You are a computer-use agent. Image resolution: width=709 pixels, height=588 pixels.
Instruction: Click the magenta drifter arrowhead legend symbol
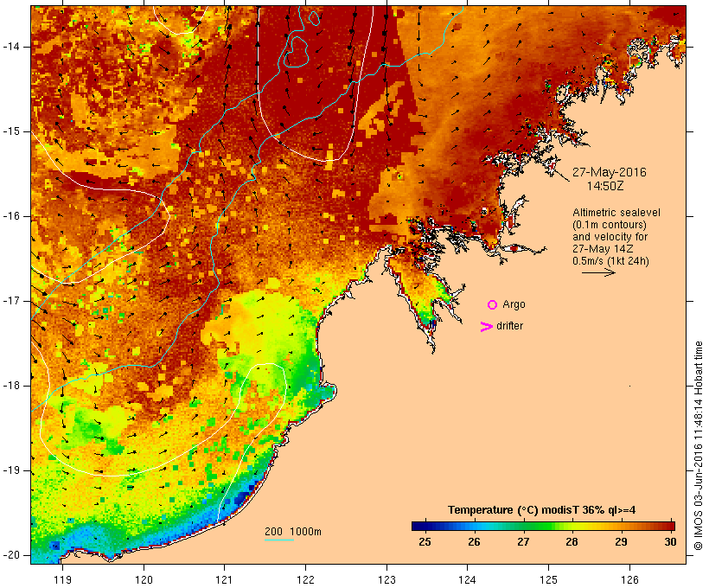pos(486,327)
